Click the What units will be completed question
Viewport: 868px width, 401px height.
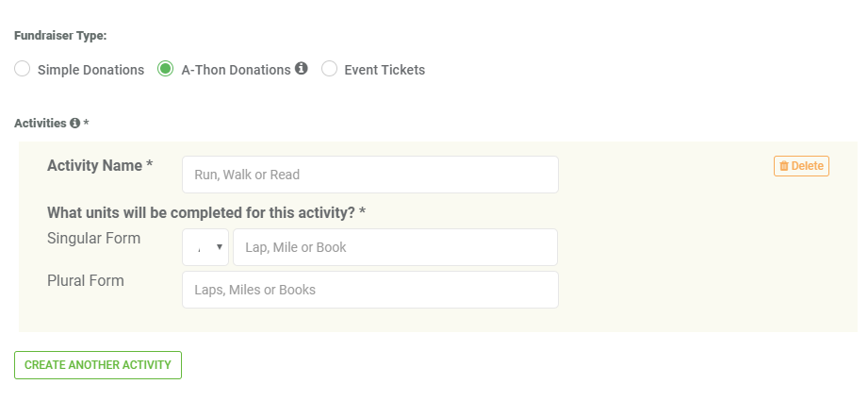[x=206, y=212]
